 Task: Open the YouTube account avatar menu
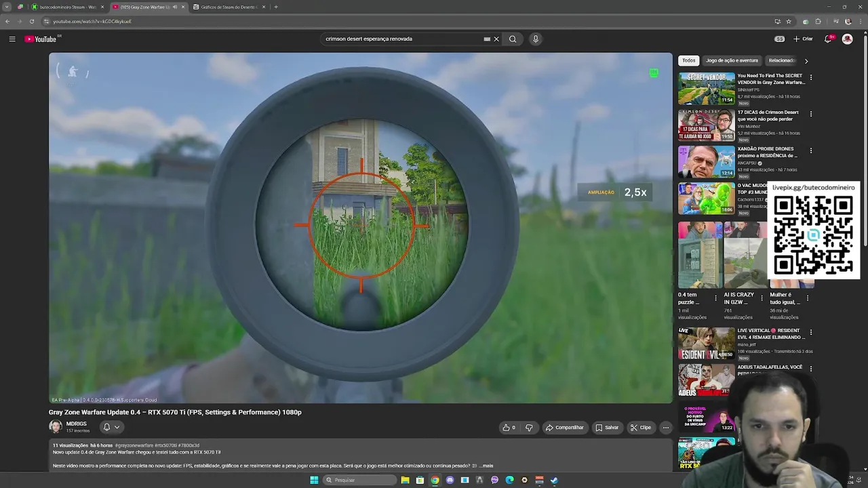point(847,39)
